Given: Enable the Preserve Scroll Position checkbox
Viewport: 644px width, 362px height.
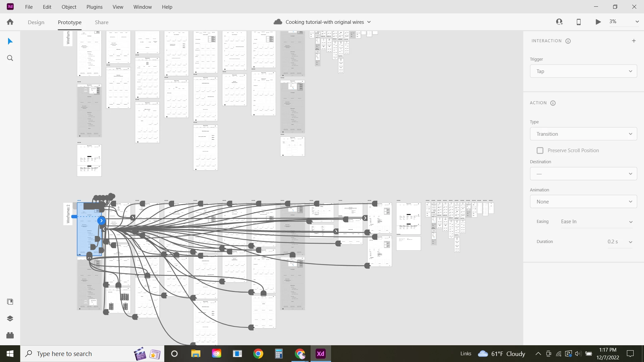Looking at the screenshot, I should pos(540,150).
